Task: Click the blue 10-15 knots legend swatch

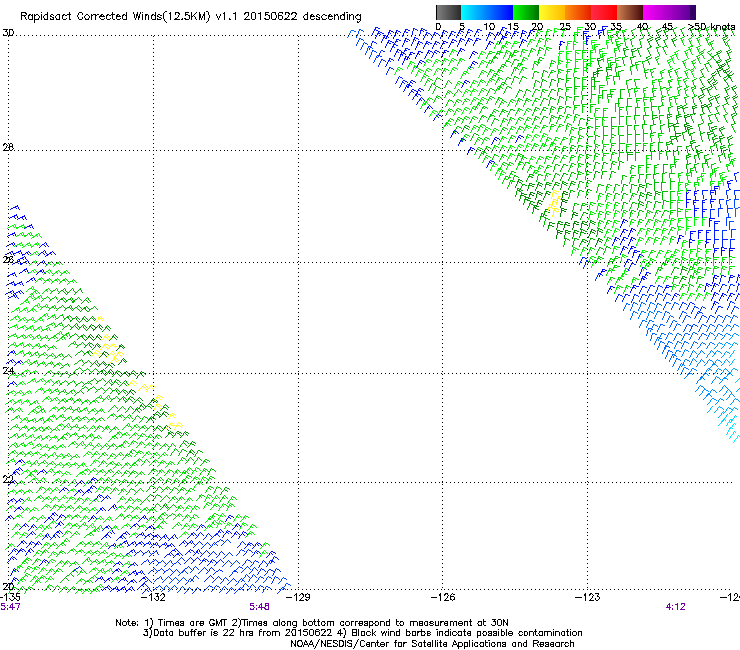Action: (500, 12)
